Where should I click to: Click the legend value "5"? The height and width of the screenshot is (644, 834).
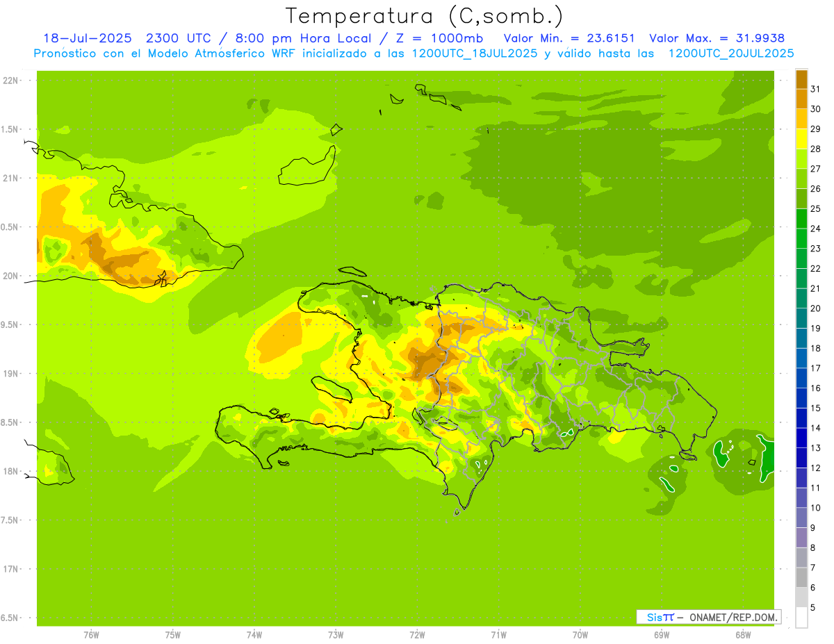812,607
